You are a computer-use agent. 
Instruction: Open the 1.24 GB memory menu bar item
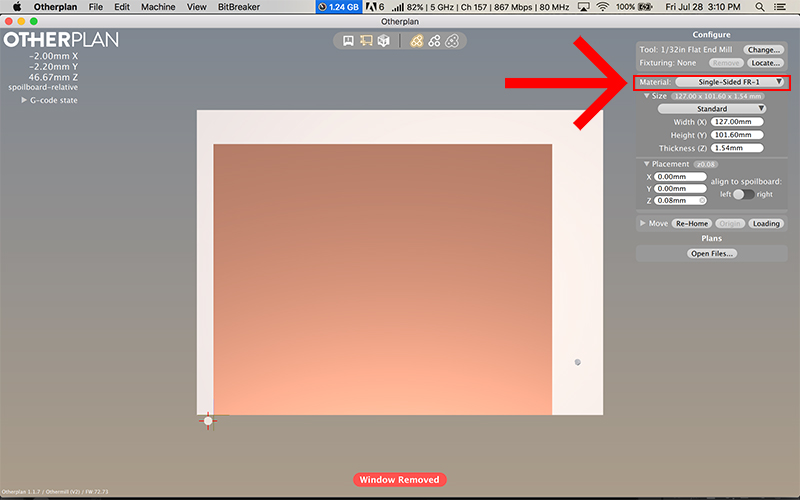point(339,7)
